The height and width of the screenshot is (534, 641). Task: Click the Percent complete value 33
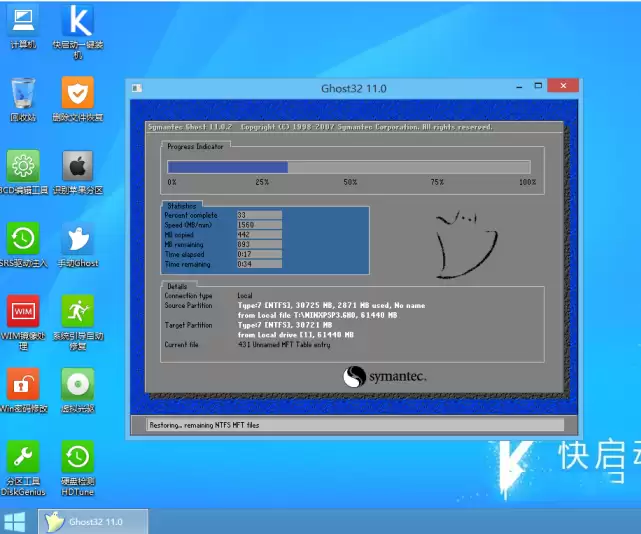pyautogui.click(x=259, y=215)
